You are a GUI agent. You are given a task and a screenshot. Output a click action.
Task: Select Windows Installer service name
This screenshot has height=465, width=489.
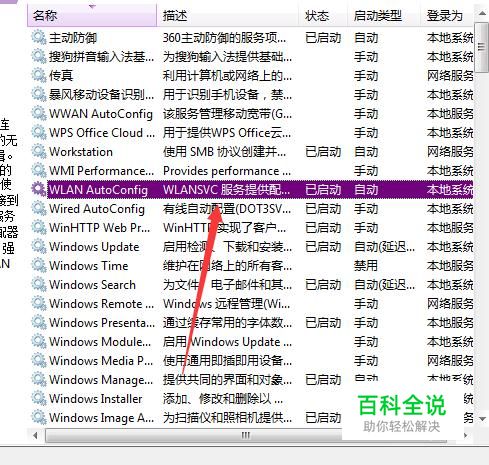95,399
